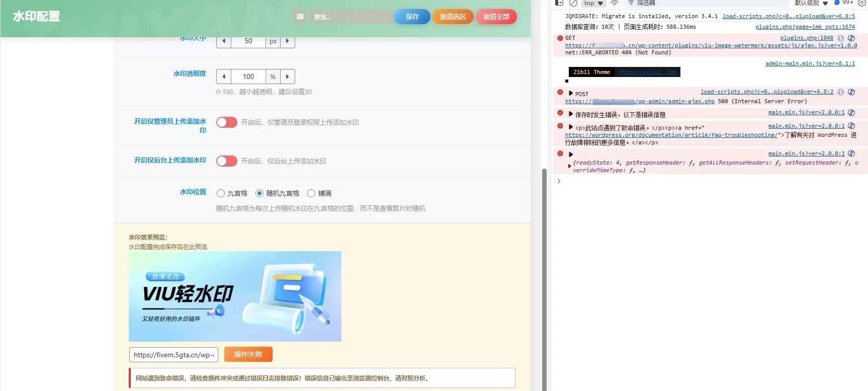Decrease 水印透明度 with the left arrow

coord(224,76)
